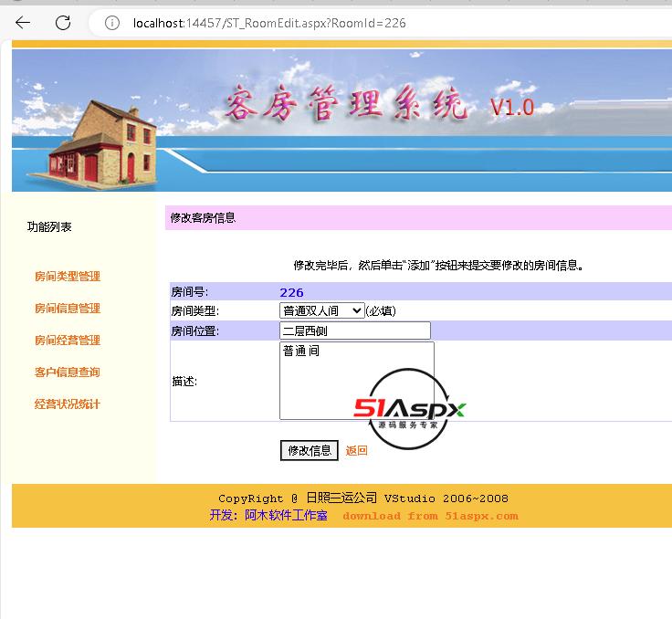Click the room number 226 value
This screenshot has width=672, height=619.
pos(291,292)
